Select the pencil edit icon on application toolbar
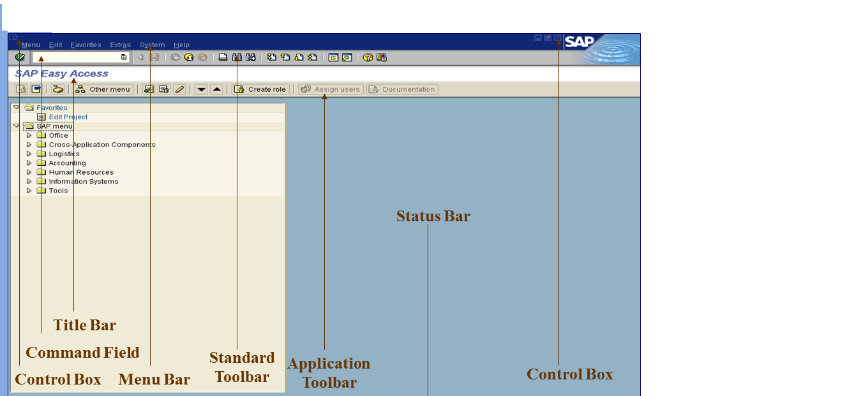The height and width of the screenshot is (396, 868). pos(179,89)
